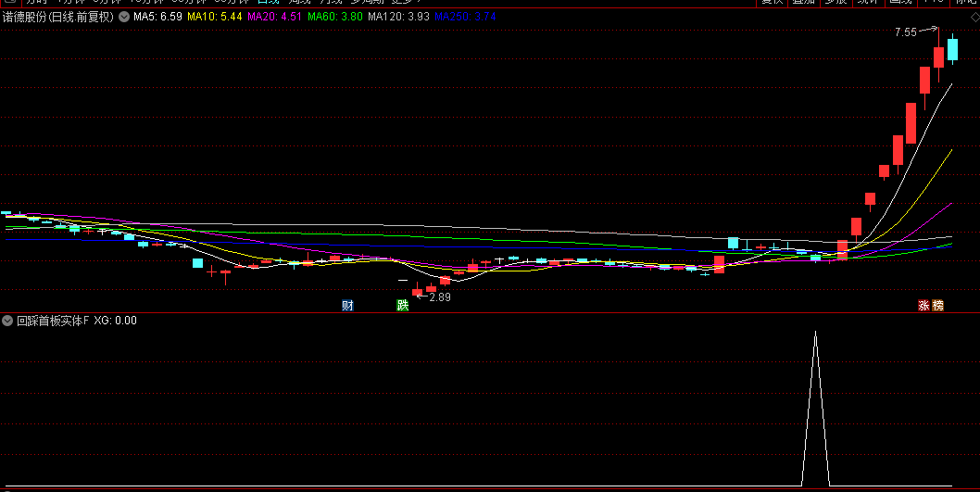Click the 回踩首板实体F indicator name

pos(53,321)
